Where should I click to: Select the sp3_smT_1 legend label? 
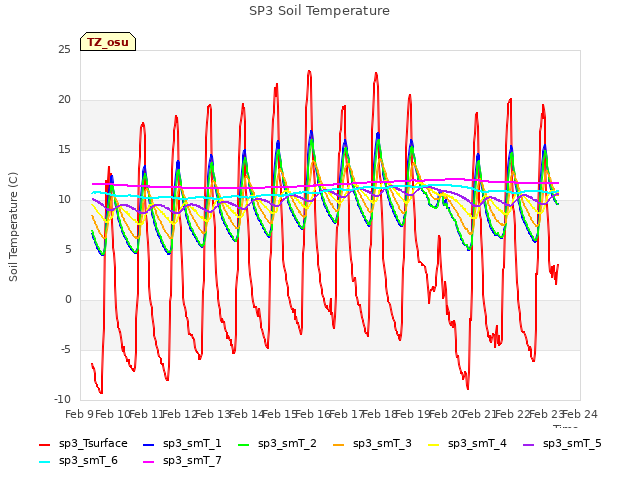[x=192, y=444]
